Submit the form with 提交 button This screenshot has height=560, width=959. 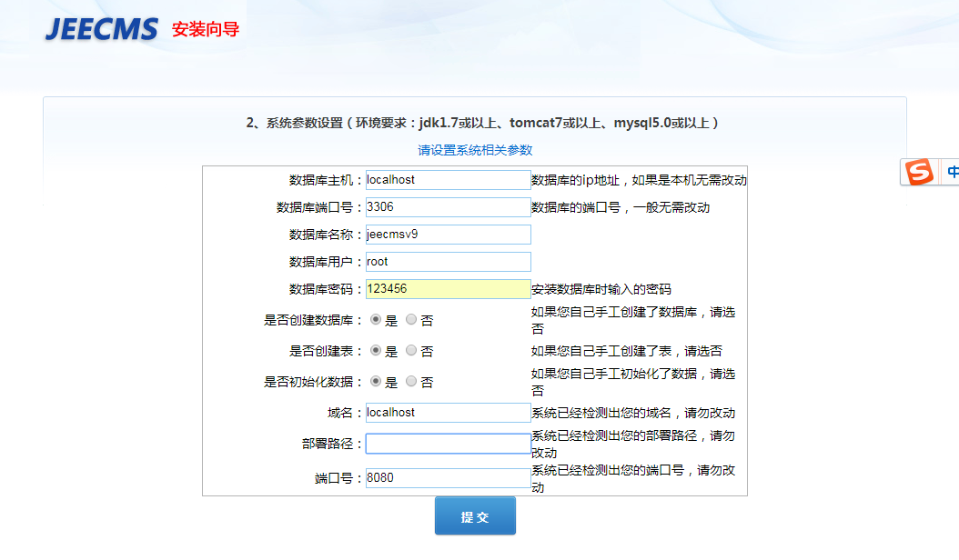coord(475,516)
